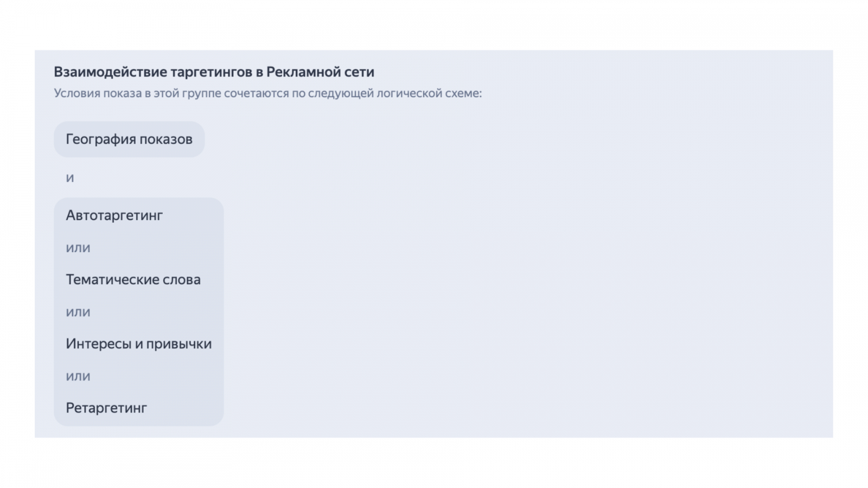This screenshot has height=488, width=868.
Task: Click "Рекламной сети" in the heading
Action: [320, 72]
